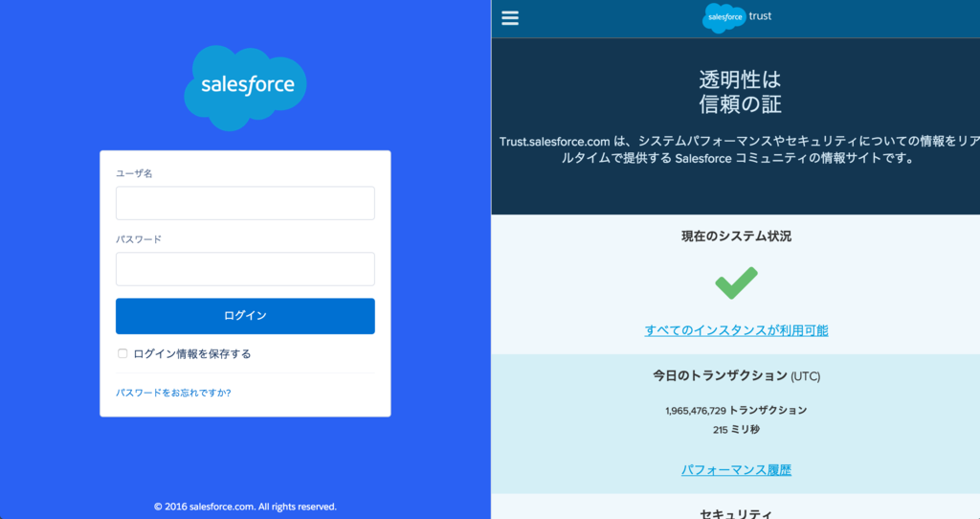Click the Salesforce cloud logo above login form
The height and width of the screenshot is (519, 980).
click(245, 87)
